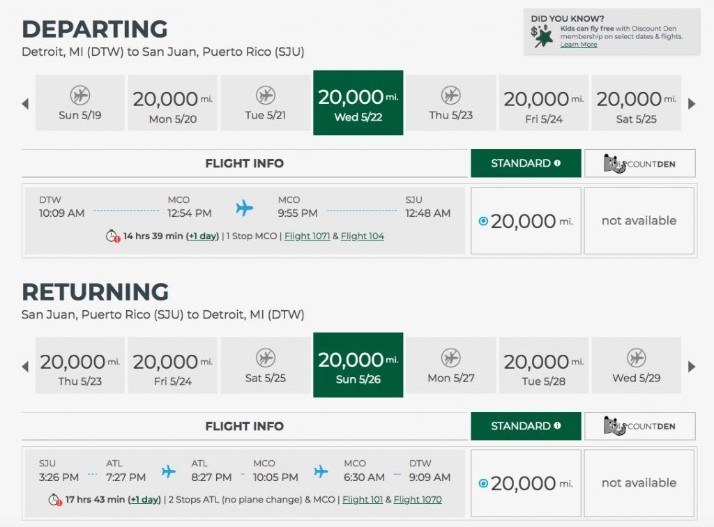The height and width of the screenshot is (527, 714).
Task: Click the Learn More link
Action: [578, 45]
